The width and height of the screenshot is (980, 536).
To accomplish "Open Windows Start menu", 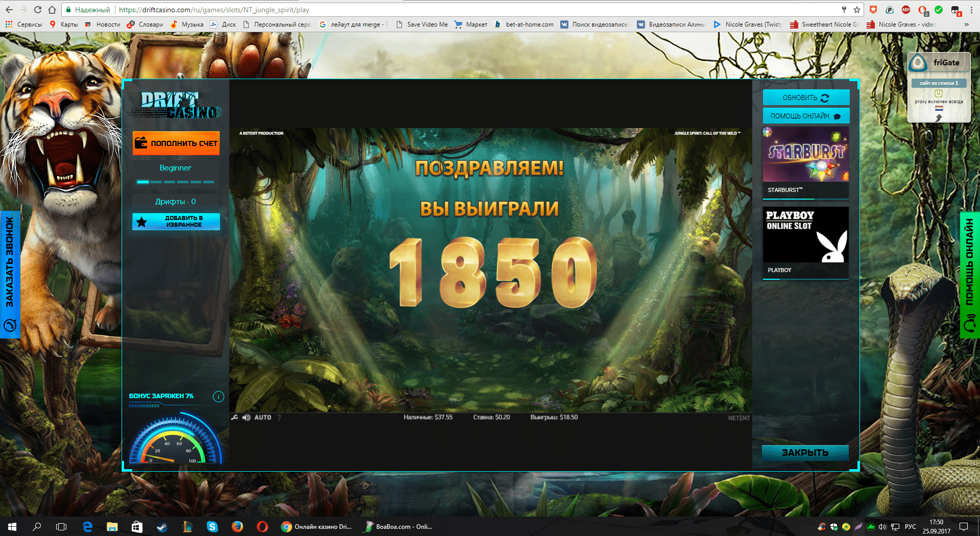I will 12,526.
